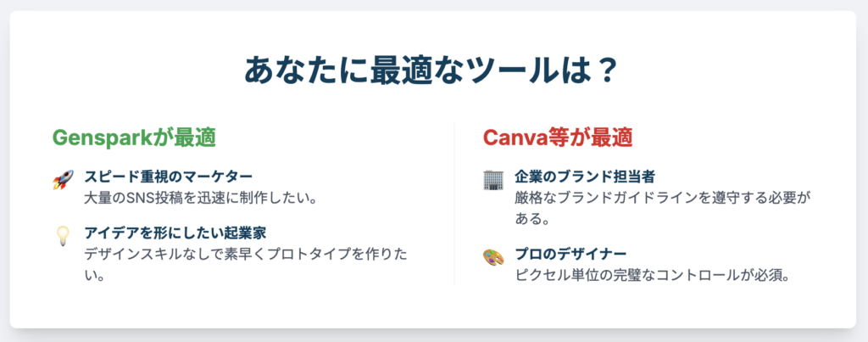Screen dimensions: 868x342
Task: Click the office building emoji icon
Action: pos(493,180)
